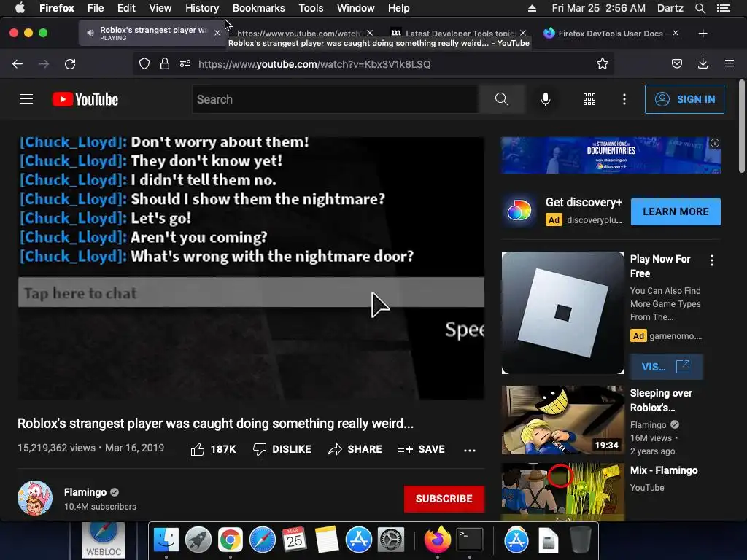The image size is (747, 560).
Task: Go back with Firefox back arrow
Action: 18,64
